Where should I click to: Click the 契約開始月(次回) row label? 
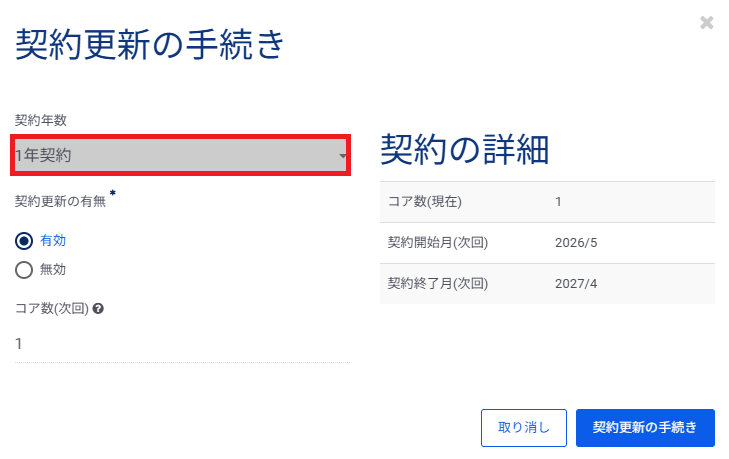click(x=437, y=243)
